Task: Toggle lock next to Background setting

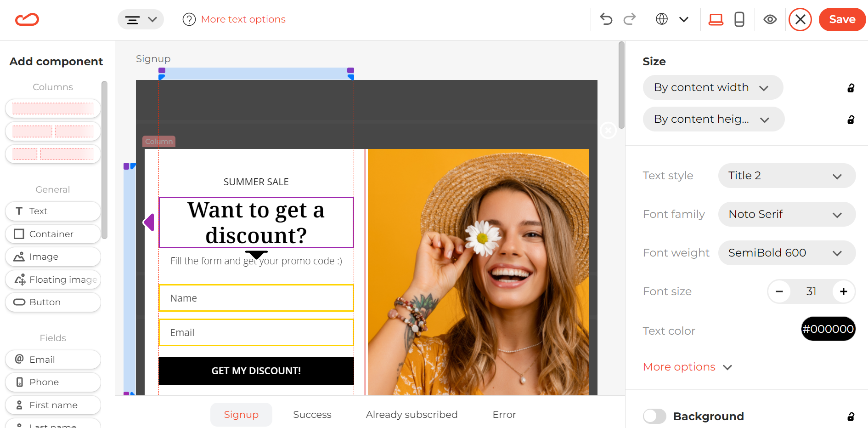Action: 851,417
